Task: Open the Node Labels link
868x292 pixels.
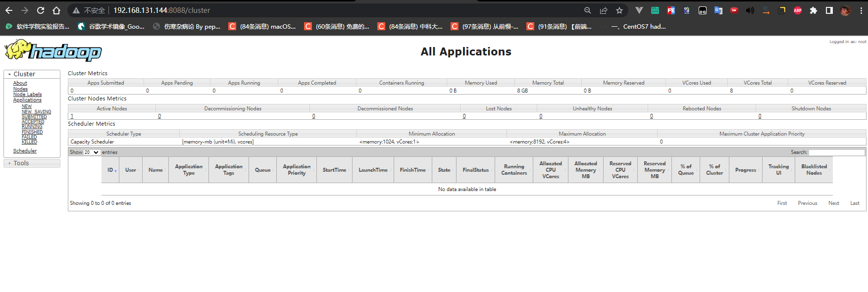Action: pos(27,95)
